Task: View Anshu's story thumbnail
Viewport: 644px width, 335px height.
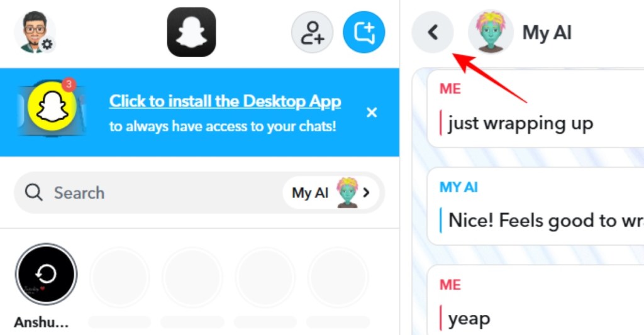Action: click(x=46, y=274)
